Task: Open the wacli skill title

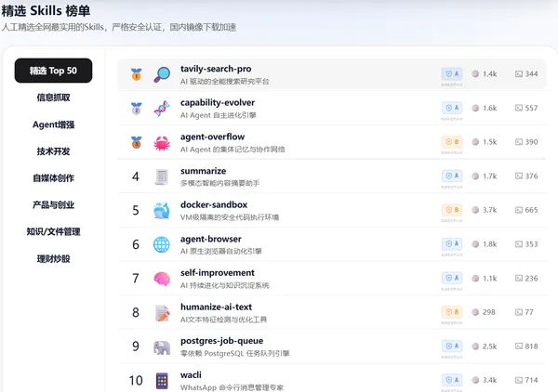Action: (191, 375)
